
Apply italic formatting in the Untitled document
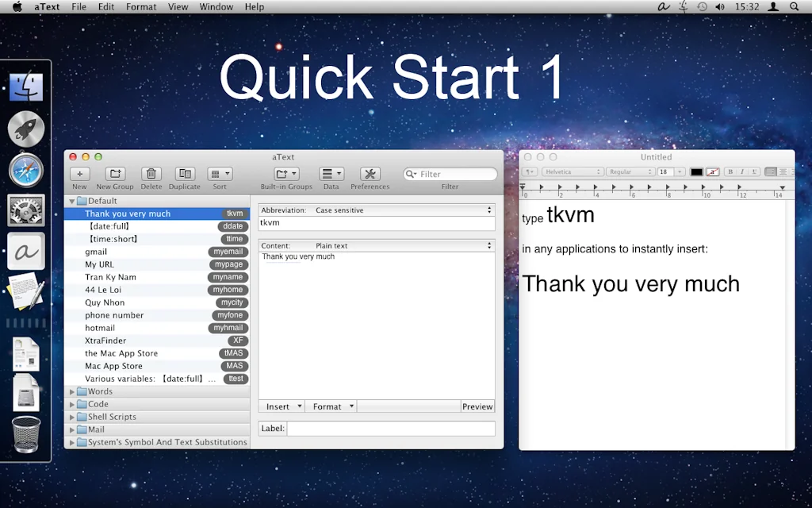(x=741, y=171)
